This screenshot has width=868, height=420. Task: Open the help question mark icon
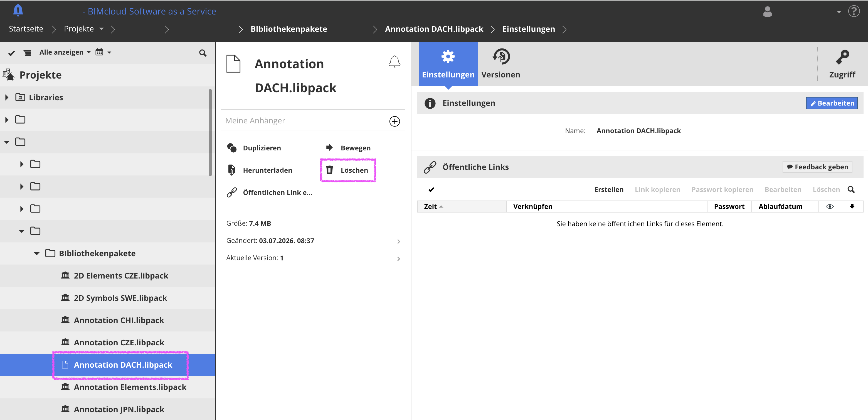click(x=854, y=11)
